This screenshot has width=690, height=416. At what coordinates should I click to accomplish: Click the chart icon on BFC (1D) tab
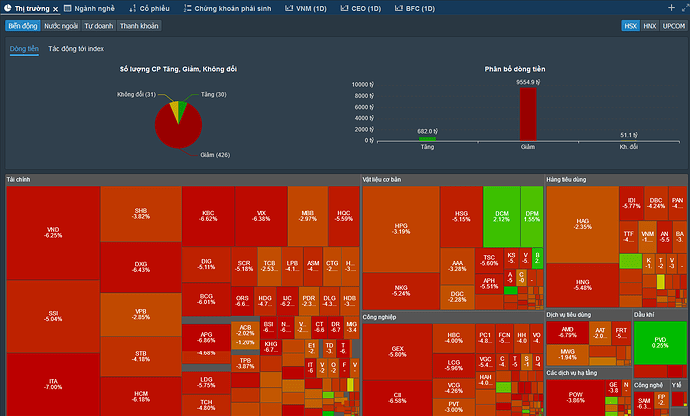(398, 8)
